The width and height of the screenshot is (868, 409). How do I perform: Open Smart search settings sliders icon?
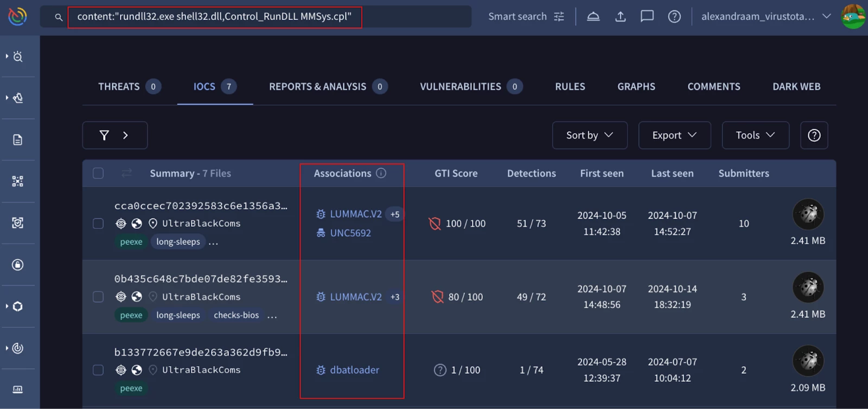559,17
